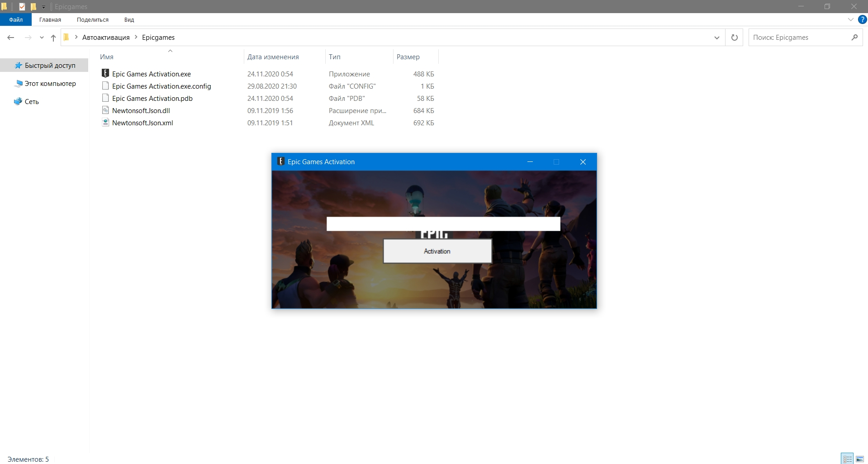
Task: Click the size 488 КБ
Action: 423,74
